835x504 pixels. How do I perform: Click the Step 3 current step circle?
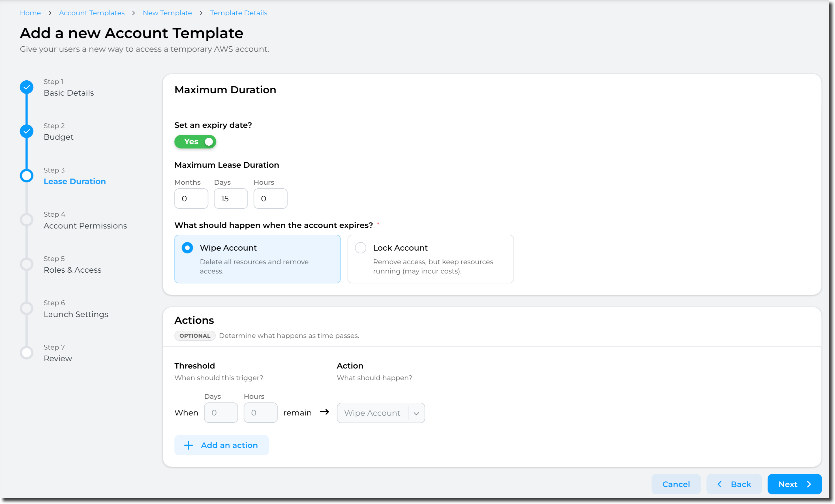(x=26, y=175)
